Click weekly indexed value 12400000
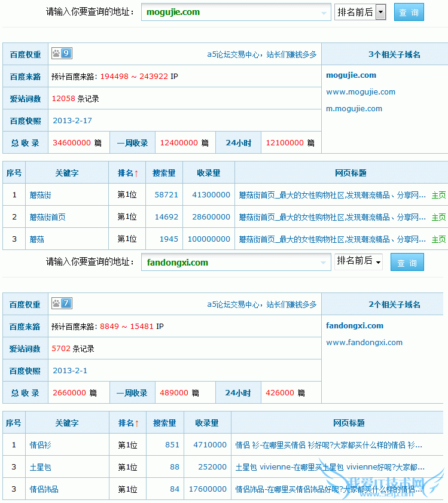Viewport: 448px width, 503px height. 179,143
